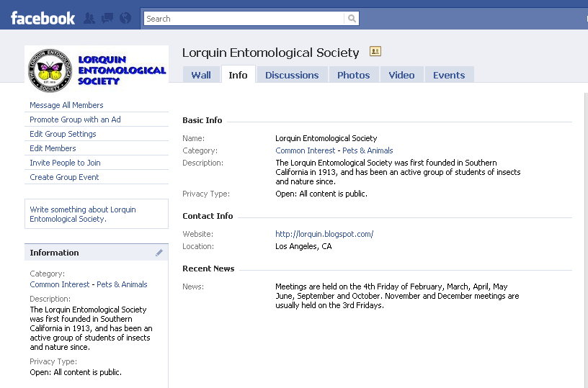The height and width of the screenshot is (388, 588).
Task: Click the sidebar Privacy Type value text
Action: click(x=76, y=372)
